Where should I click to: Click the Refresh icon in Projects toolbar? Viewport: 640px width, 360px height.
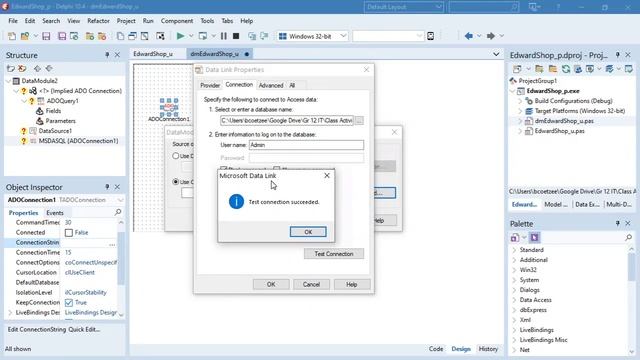click(x=566, y=69)
